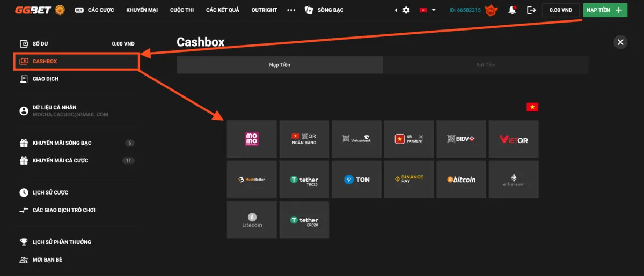This screenshot has height=276, width=644.
Task: Open OUTRIGHT menu item
Action: pyautogui.click(x=264, y=10)
